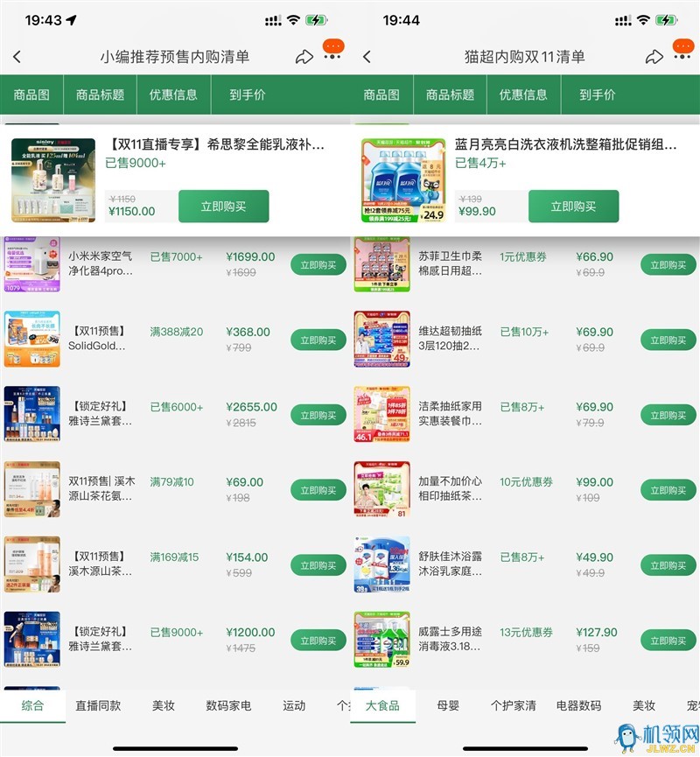Open 舒肤佳沐浴露 product thumbnail
This screenshot has width=700, height=757.
tap(381, 564)
